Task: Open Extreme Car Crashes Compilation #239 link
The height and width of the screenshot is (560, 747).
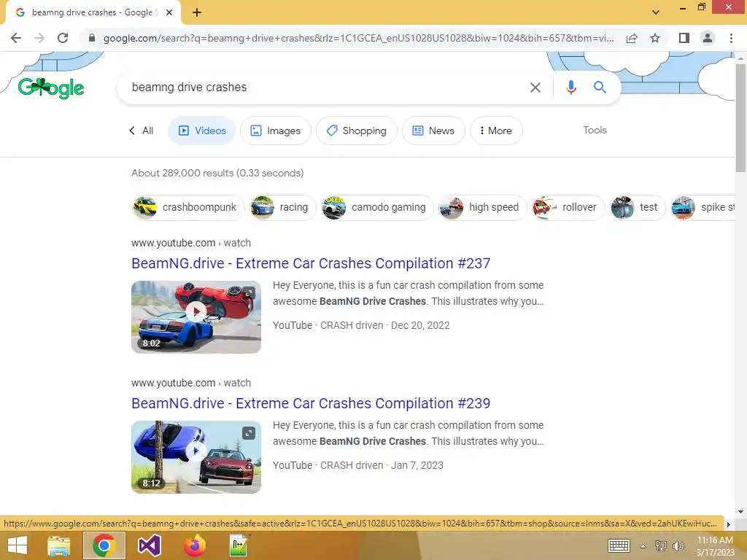Action: [x=311, y=403]
